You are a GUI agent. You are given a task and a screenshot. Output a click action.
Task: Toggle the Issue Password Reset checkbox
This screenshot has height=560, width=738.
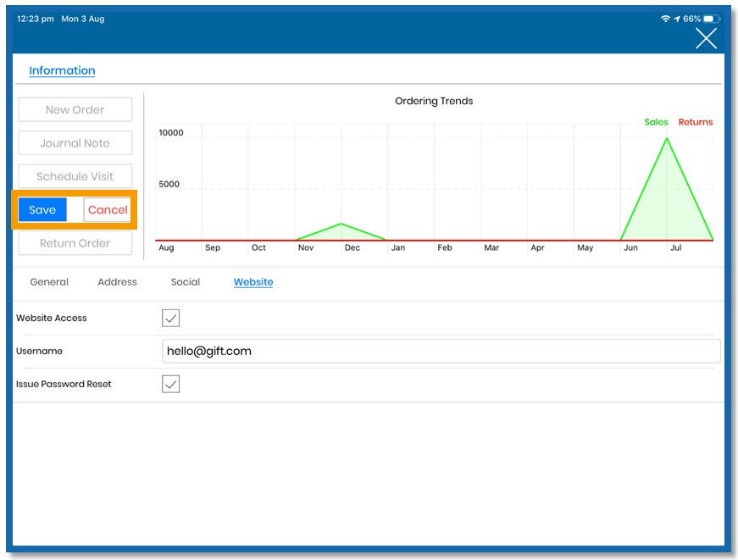click(170, 384)
